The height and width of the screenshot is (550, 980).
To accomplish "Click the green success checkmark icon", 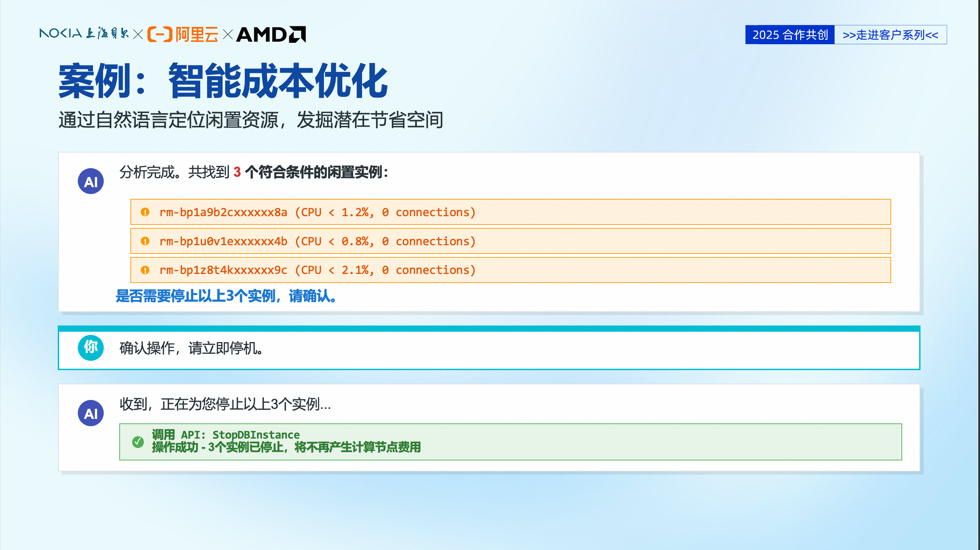I will (138, 441).
